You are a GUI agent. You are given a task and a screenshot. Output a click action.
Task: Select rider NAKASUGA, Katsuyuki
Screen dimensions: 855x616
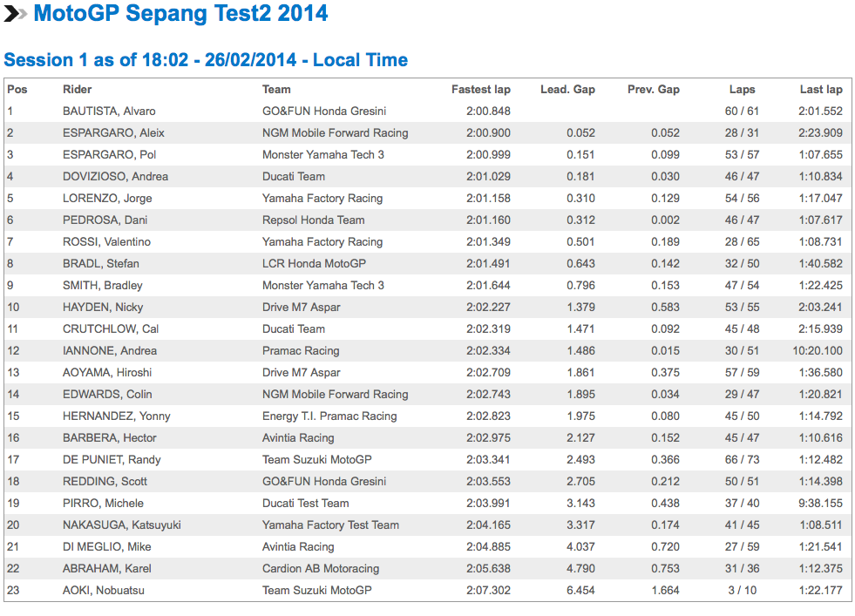(x=122, y=525)
